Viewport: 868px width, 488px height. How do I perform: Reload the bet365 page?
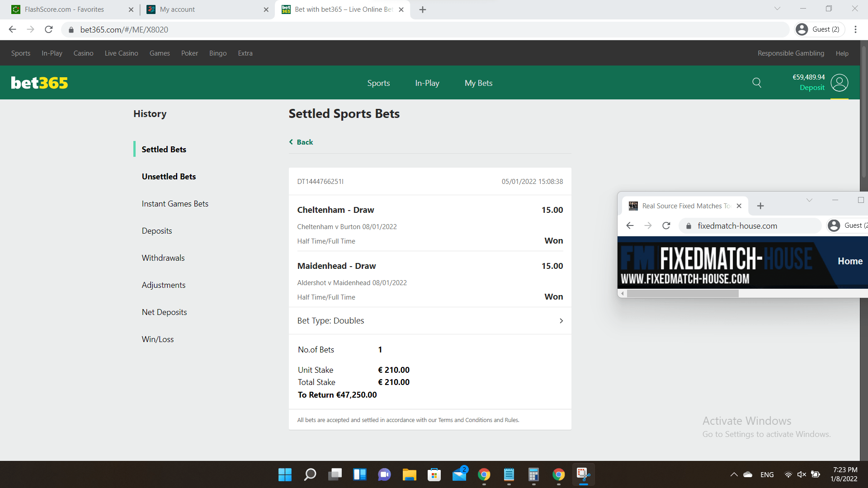(49, 29)
